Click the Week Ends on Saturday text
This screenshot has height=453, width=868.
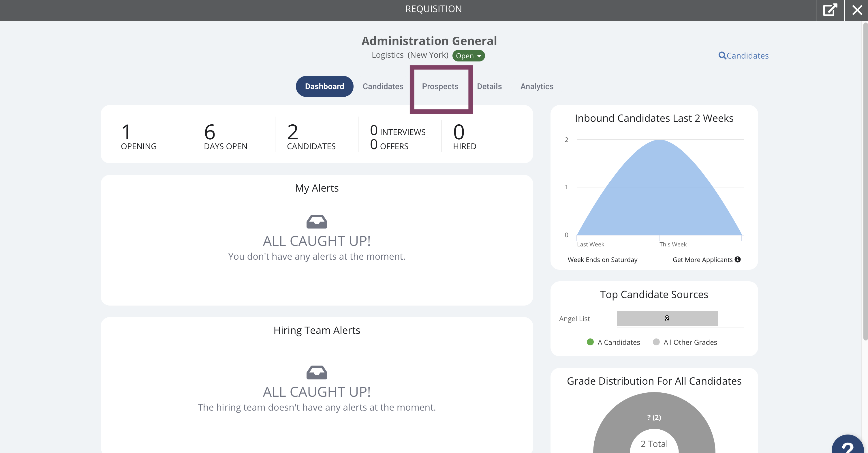click(602, 259)
